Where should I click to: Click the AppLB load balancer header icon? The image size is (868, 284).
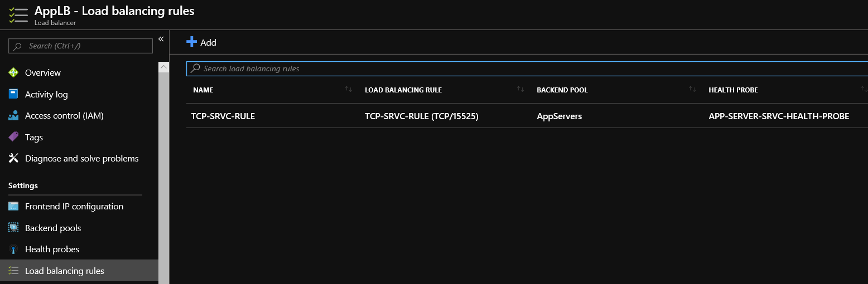tap(18, 14)
